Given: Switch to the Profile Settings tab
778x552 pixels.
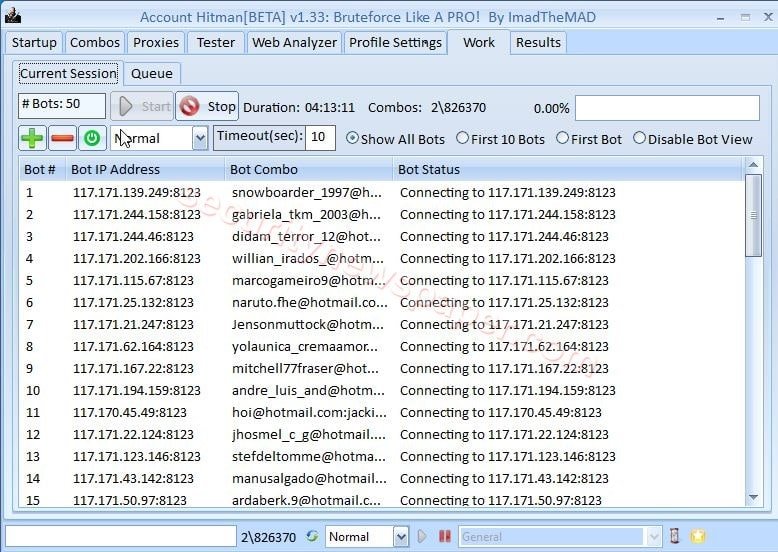Looking at the screenshot, I should click(395, 43).
